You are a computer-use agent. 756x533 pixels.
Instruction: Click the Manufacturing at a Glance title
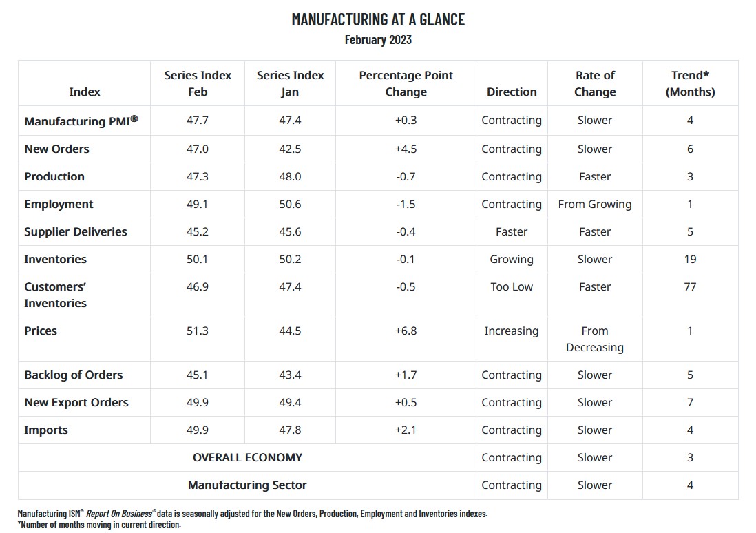click(x=378, y=19)
